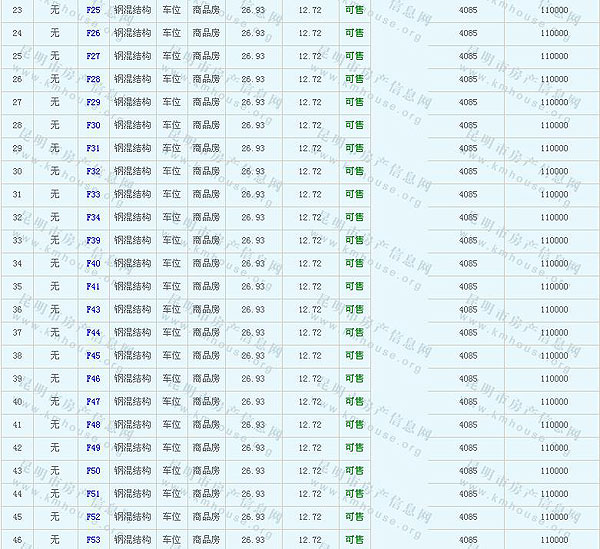Select the F30 unit link
The image size is (600, 549).
pyautogui.click(x=93, y=125)
